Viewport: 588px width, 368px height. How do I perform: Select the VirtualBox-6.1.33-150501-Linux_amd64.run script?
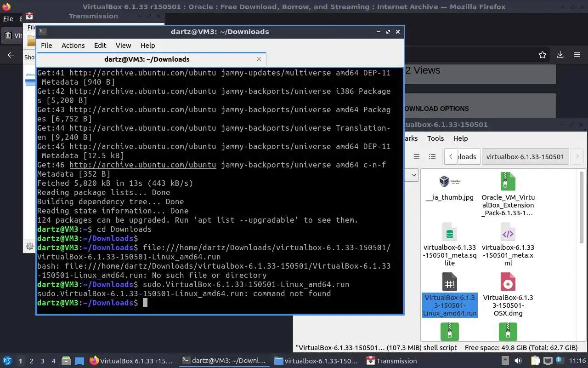450,294
